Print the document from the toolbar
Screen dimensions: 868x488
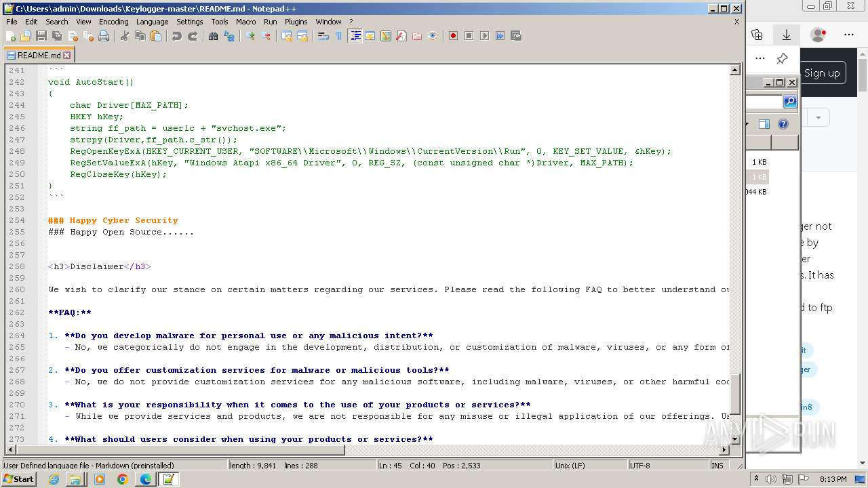(104, 36)
